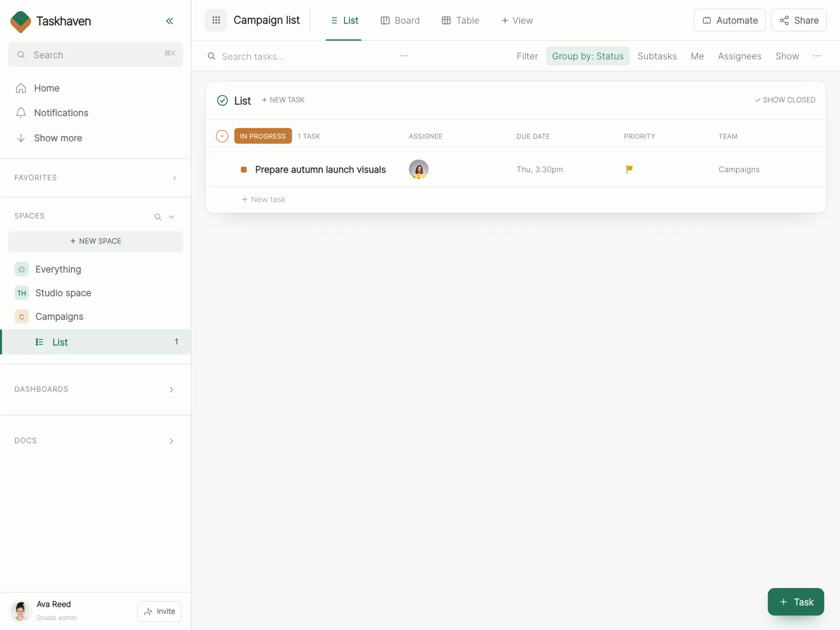The image size is (840, 630).
Task: Add a new view with + View
Action: [517, 20]
